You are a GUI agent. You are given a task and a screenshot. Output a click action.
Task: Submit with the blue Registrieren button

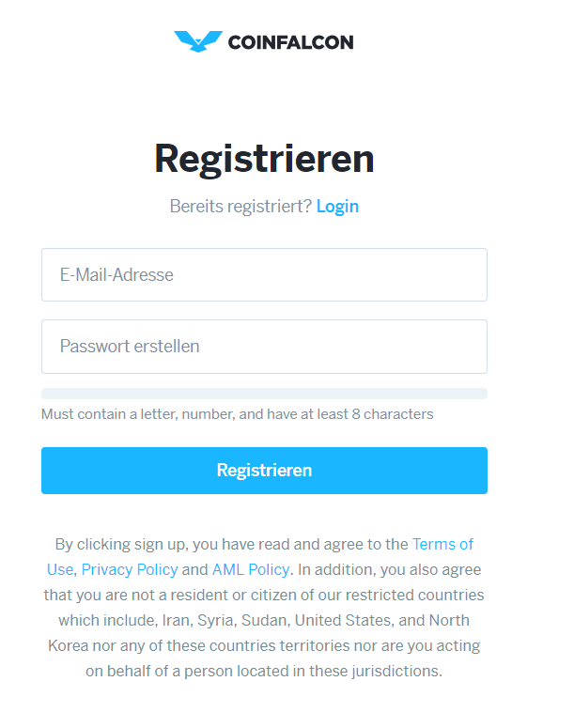click(264, 471)
